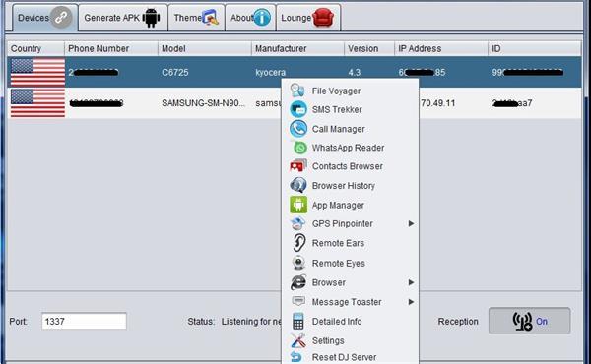The image size is (591, 364).
Task: Switch to the Generate APK tab
Action: 122,18
